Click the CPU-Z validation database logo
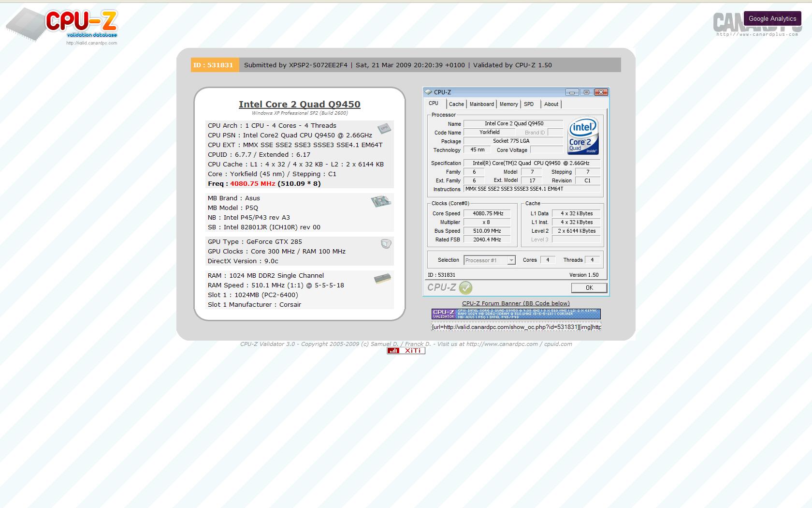The image size is (812, 508). pos(62,25)
